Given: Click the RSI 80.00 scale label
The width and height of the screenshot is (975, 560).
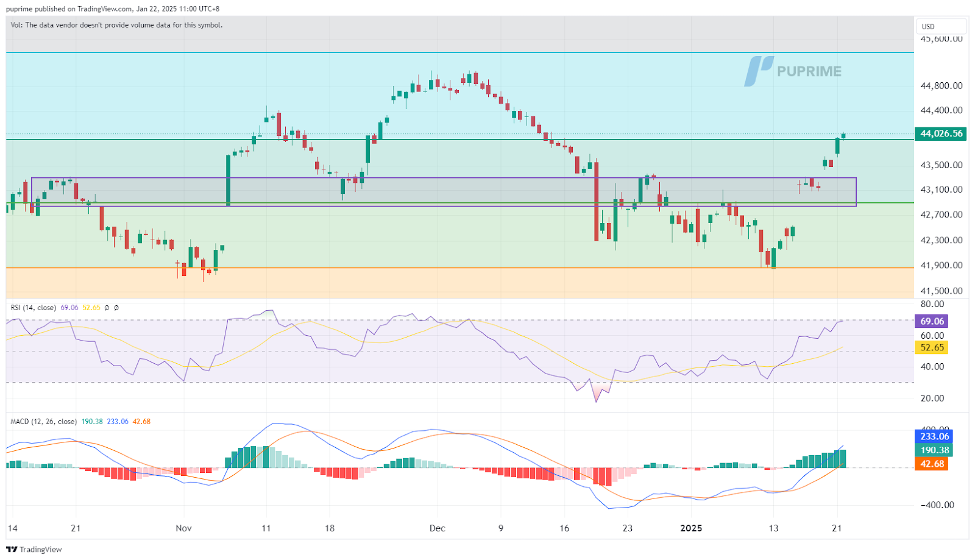Looking at the screenshot, I should point(932,304).
